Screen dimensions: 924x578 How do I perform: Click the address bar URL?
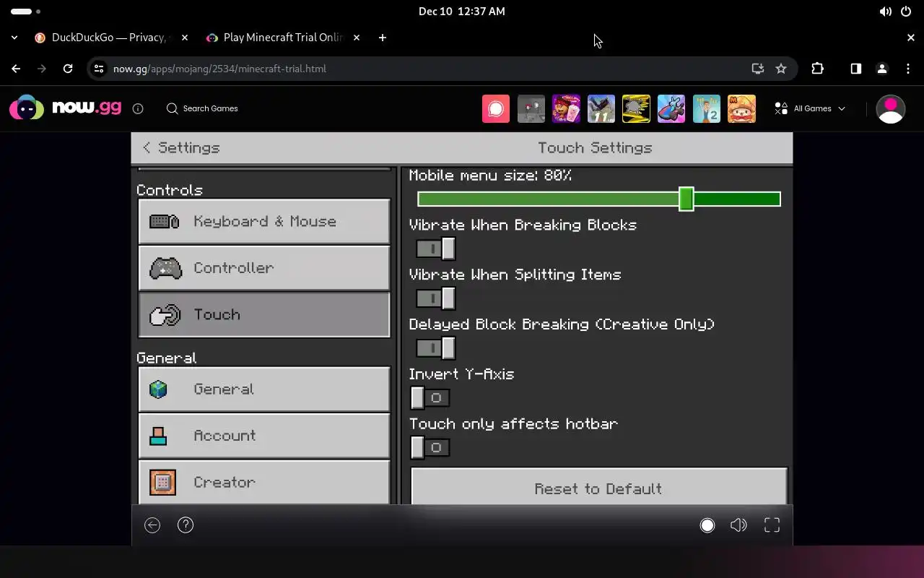219,69
